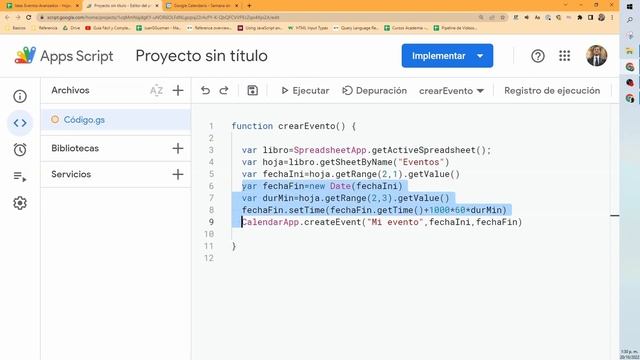This screenshot has width=640, height=360.
Task: Switch to the first spreadsheet browser tab
Action: tap(42, 5)
